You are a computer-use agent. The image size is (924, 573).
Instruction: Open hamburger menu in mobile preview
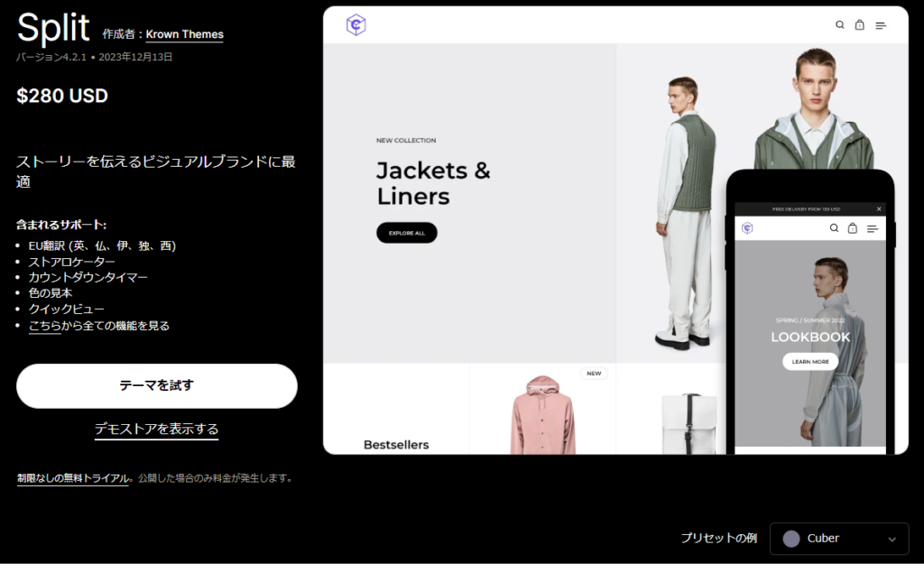pyautogui.click(x=873, y=228)
